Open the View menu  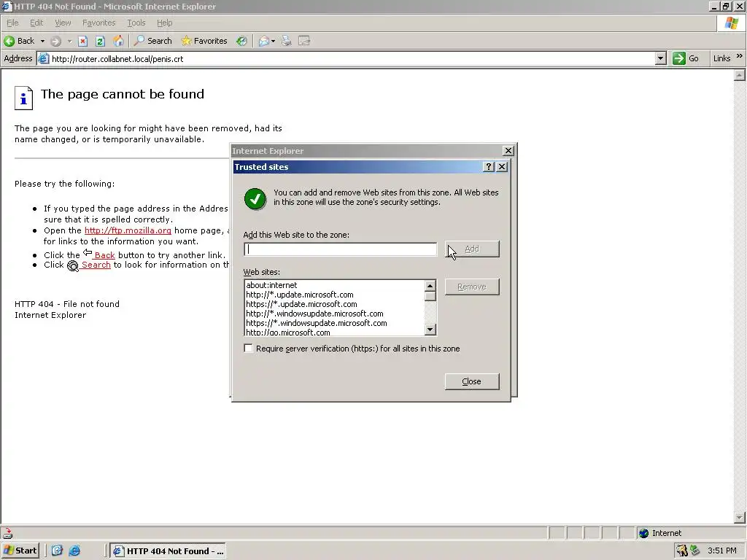click(x=63, y=23)
